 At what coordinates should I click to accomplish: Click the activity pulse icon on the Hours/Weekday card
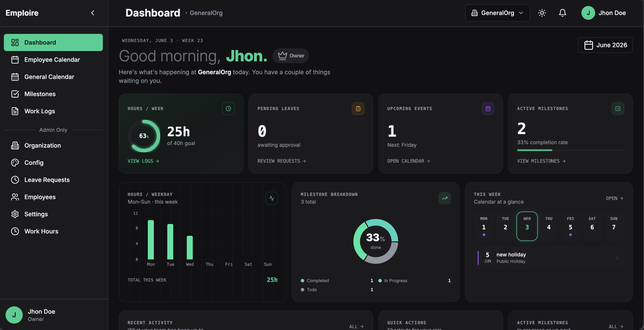271,198
